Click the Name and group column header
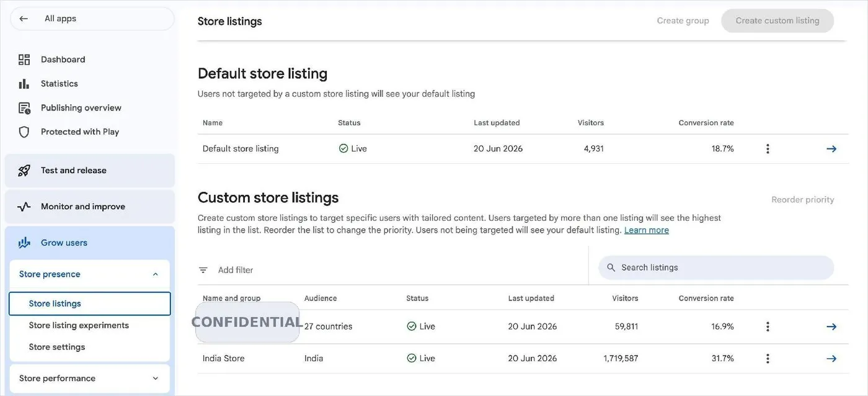This screenshot has width=868, height=396. pos(231,298)
